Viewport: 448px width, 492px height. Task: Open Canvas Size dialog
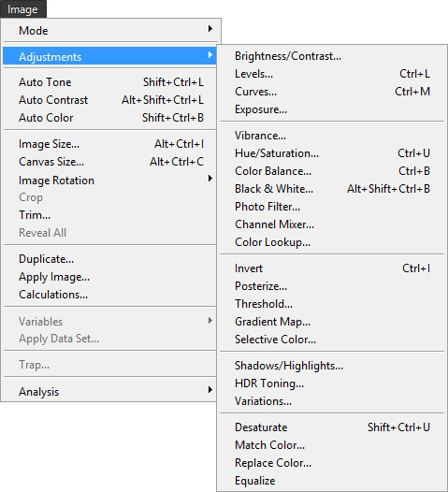click(109, 162)
